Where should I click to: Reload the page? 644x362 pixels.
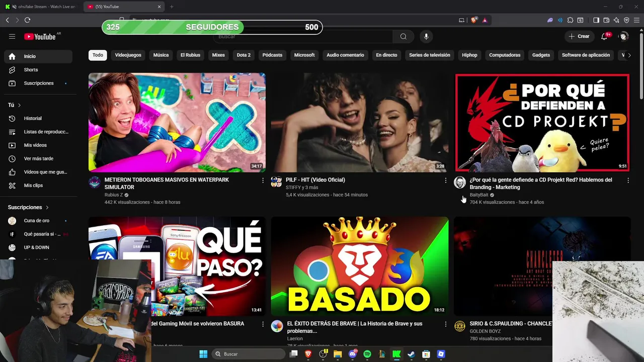pos(27,20)
